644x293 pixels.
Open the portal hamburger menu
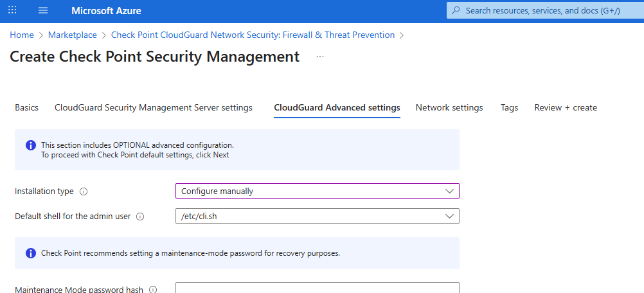pyautogui.click(x=43, y=10)
